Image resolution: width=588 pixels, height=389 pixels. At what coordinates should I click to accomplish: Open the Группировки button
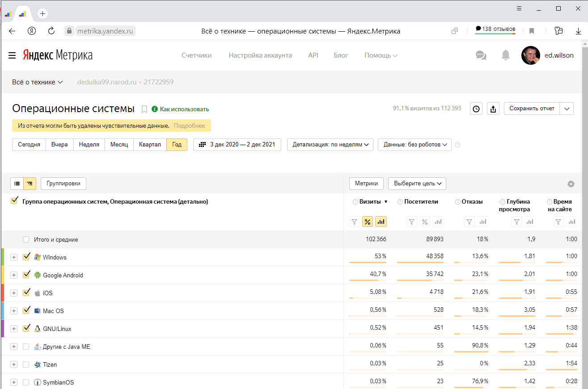[63, 184]
